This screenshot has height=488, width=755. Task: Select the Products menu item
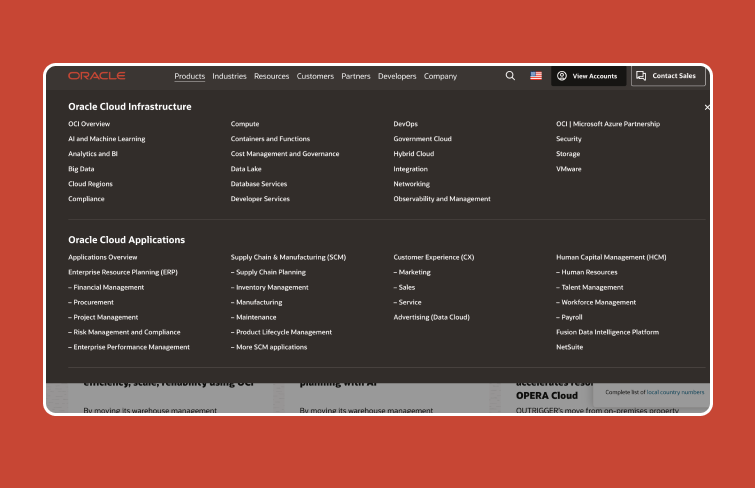click(x=189, y=76)
